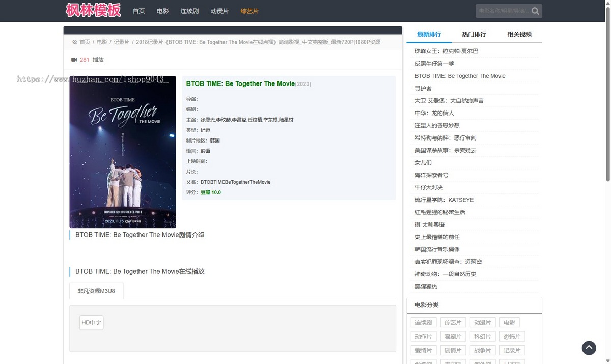Open 寻护者 in ranking list
The image size is (611, 364).
[x=423, y=89]
